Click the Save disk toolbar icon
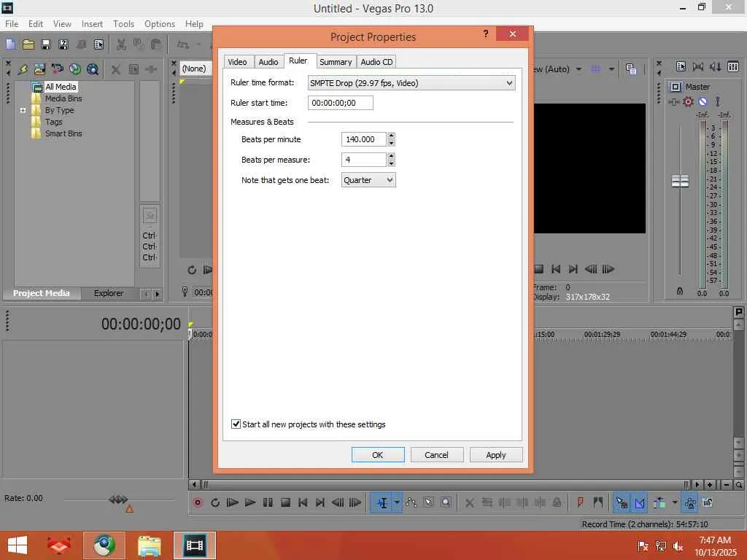This screenshot has width=747, height=560. (x=46, y=44)
